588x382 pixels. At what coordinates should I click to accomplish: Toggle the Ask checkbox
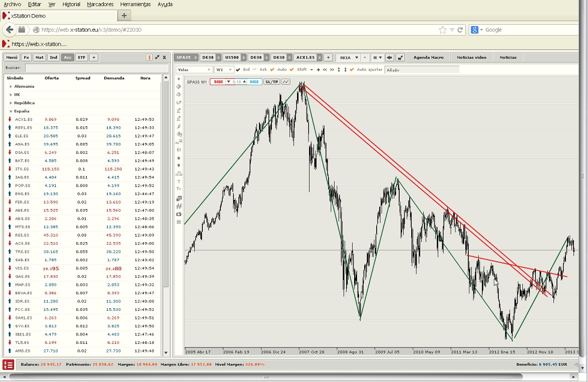[x=254, y=70]
